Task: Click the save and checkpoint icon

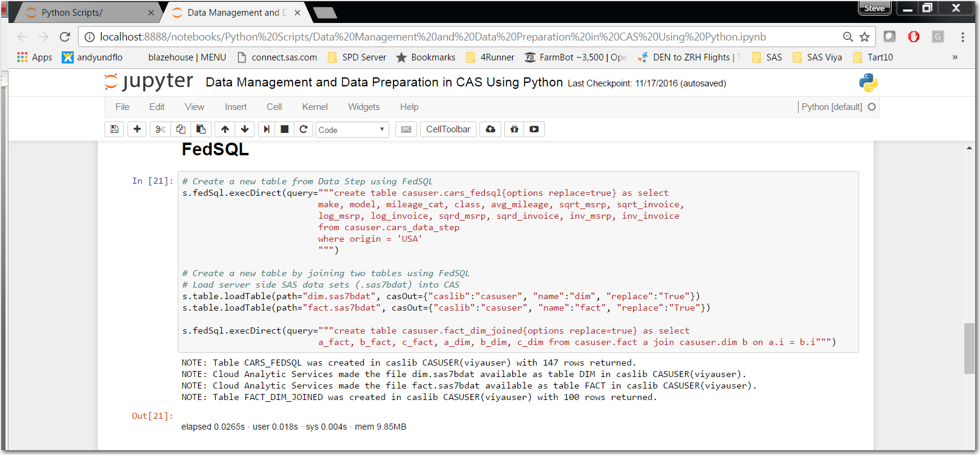Action: point(114,129)
